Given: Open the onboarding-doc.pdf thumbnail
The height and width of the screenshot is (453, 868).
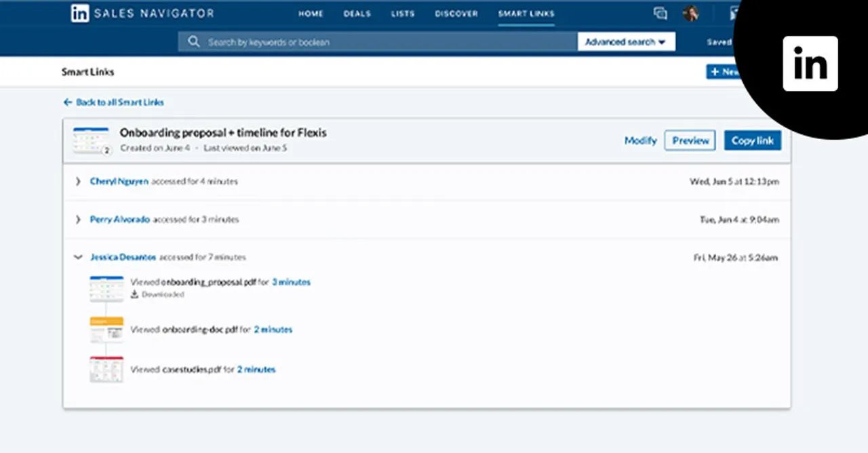Looking at the screenshot, I should coord(106,329).
